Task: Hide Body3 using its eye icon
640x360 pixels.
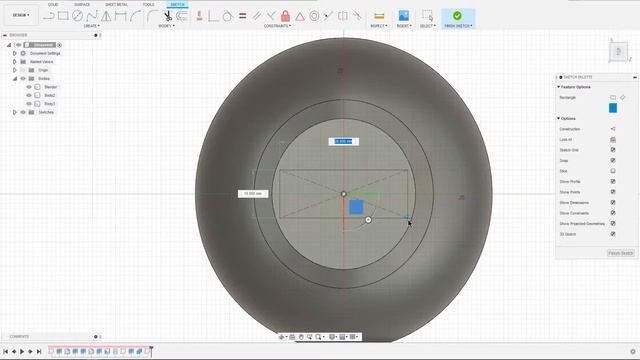Action: tap(29, 104)
